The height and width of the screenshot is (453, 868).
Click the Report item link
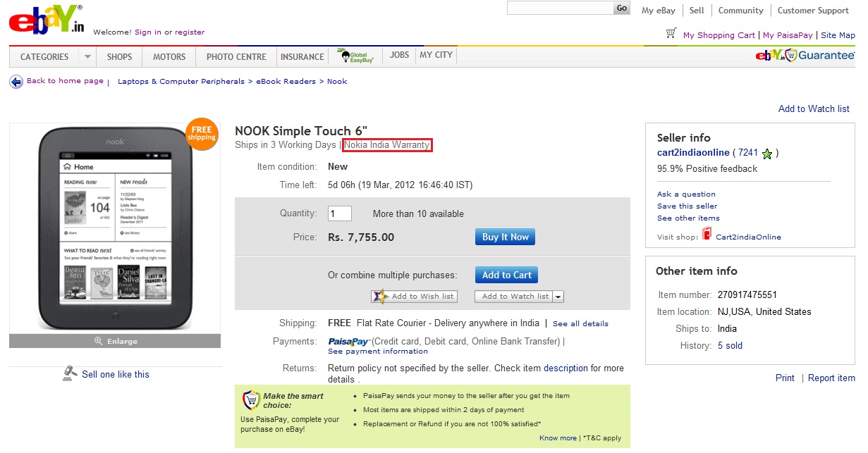(x=831, y=378)
